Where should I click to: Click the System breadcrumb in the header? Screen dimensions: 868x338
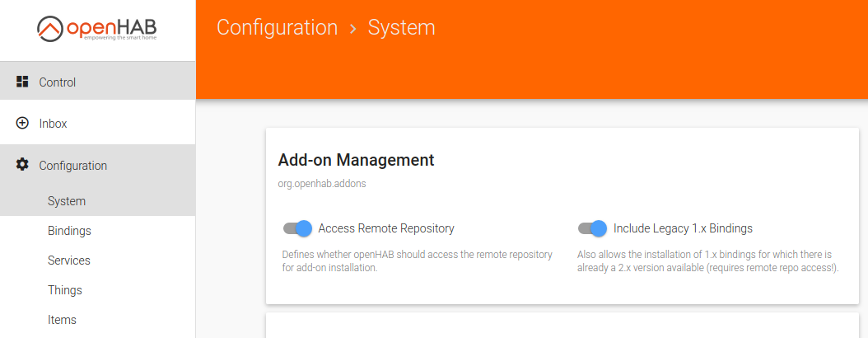pos(401,28)
